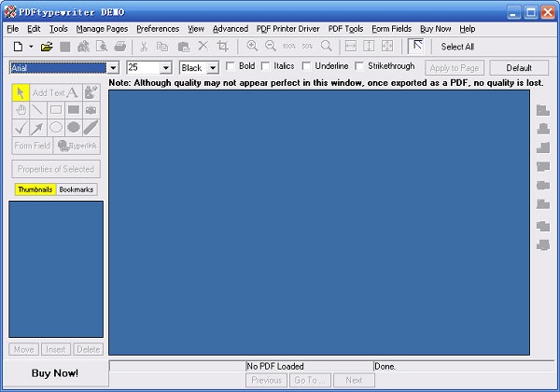Enable the Italics checkbox
The image size is (560, 392).
coord(265,66)
